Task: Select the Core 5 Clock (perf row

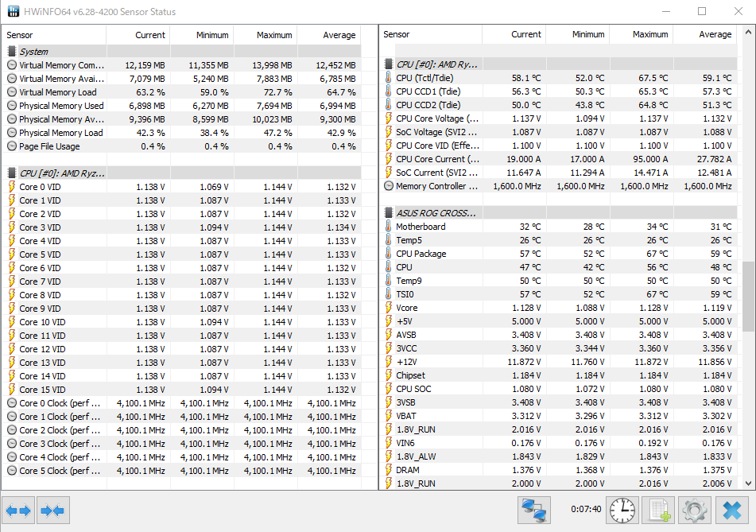Action: (x=183, y=470)
